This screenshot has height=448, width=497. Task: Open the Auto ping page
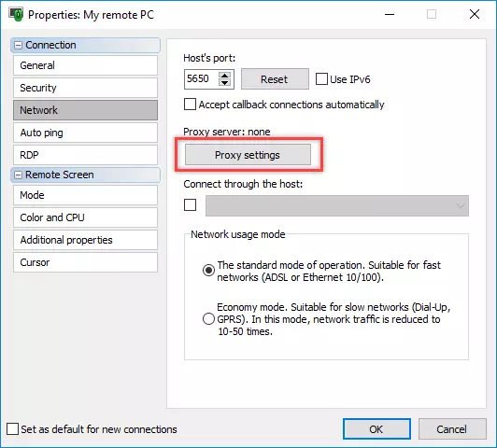[85, 133]
